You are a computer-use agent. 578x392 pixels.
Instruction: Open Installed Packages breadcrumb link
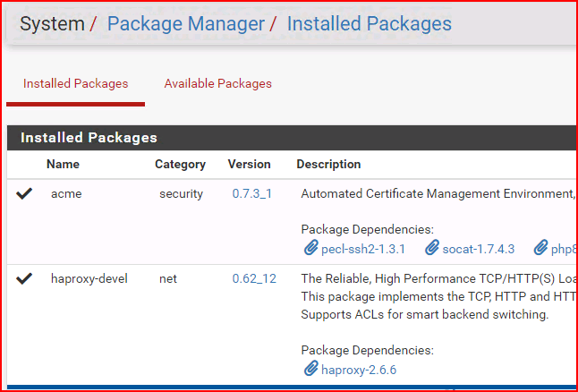point(370,24)
